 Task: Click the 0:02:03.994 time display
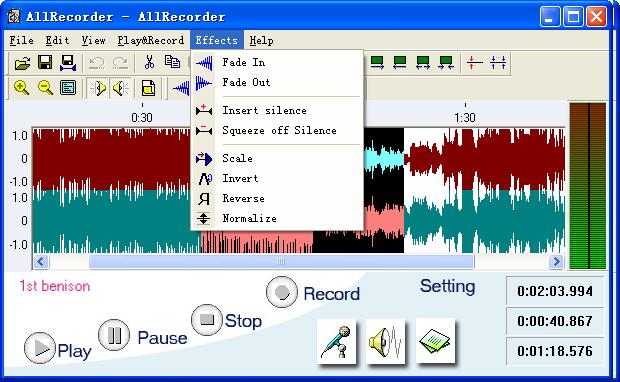click(555, 291)
